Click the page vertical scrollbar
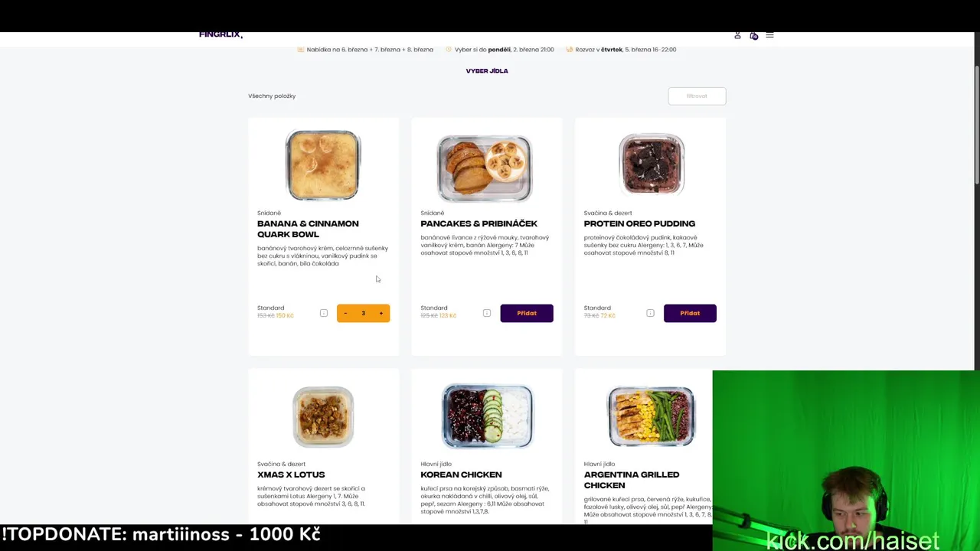This screenshot has width=980, height=551. [x=976, y=115]
